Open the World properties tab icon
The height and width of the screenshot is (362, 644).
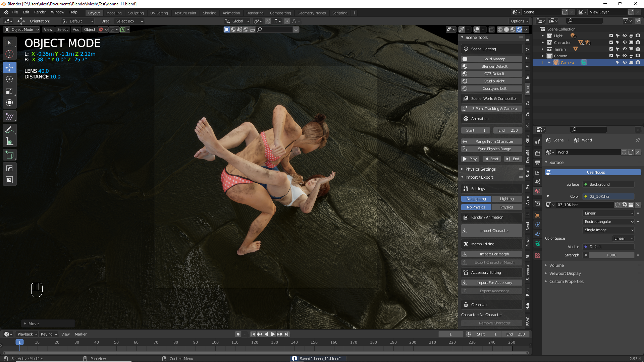[538, 191]
